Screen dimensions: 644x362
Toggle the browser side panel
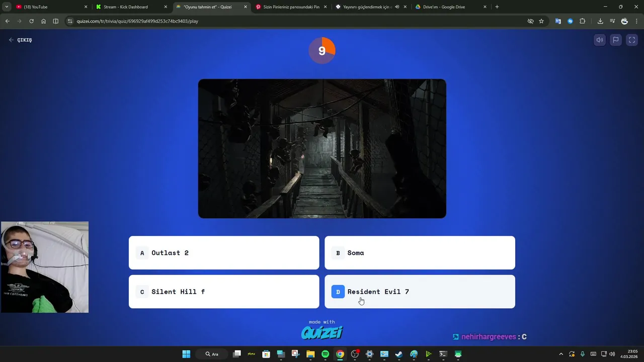point(55,21)
